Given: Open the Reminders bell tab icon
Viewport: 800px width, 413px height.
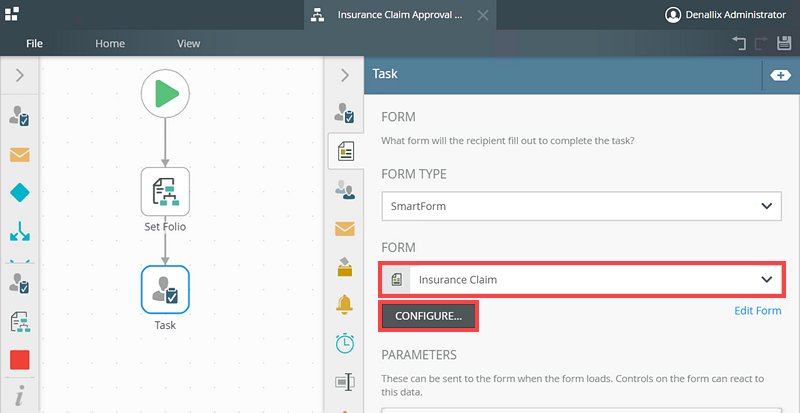Looking at the screenshot, I should 345,305.
